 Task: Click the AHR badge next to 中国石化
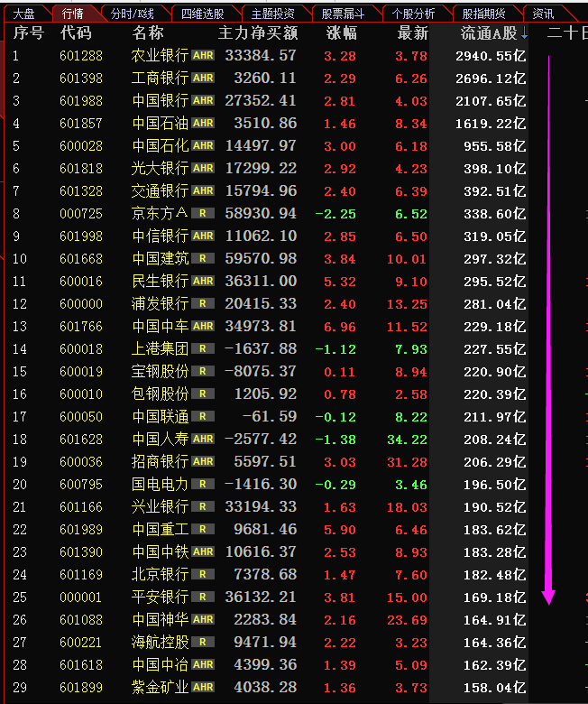(x=203, y=145)
